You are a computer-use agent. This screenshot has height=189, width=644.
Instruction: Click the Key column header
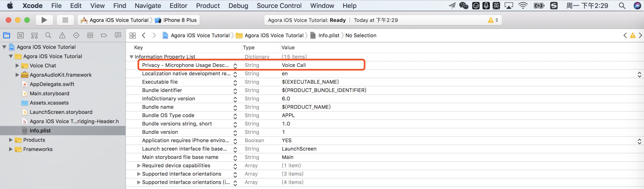(x=138, y=48)
